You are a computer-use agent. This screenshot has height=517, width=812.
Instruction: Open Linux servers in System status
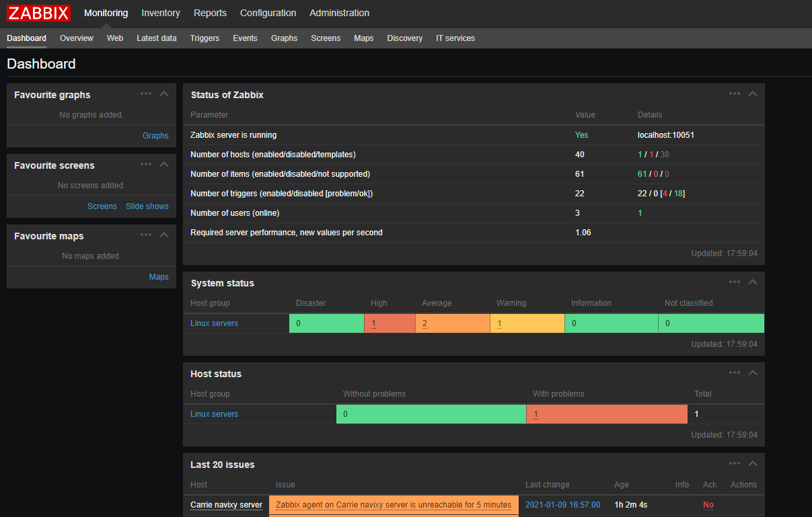coord(214,323)
